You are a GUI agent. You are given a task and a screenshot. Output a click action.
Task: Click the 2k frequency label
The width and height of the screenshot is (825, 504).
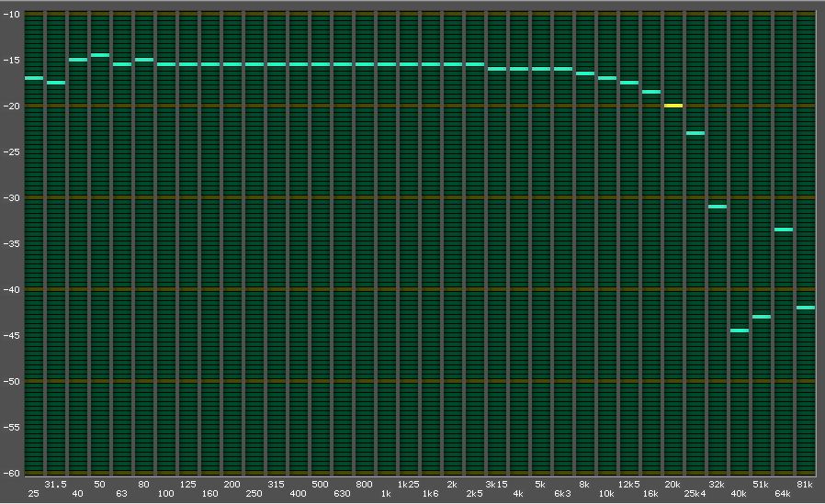452,485
